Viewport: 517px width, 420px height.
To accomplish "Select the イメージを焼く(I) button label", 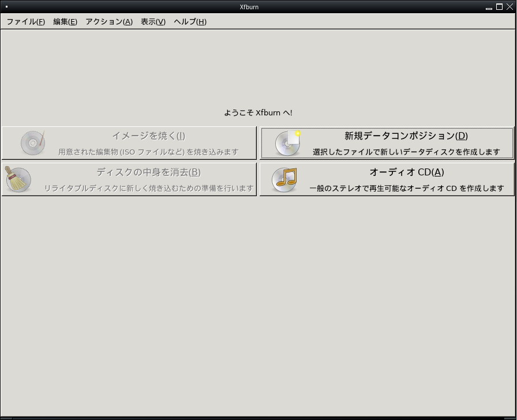I will coord(148,136).
